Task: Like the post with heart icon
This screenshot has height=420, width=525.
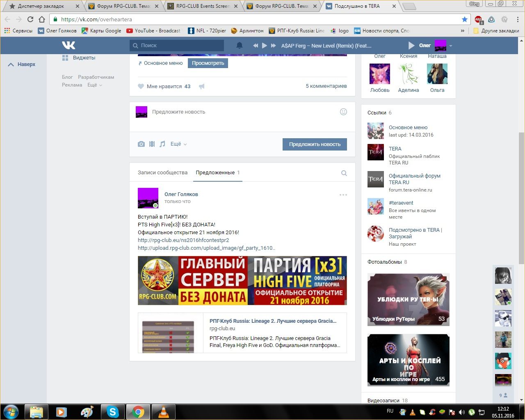Action: [141, 87]
